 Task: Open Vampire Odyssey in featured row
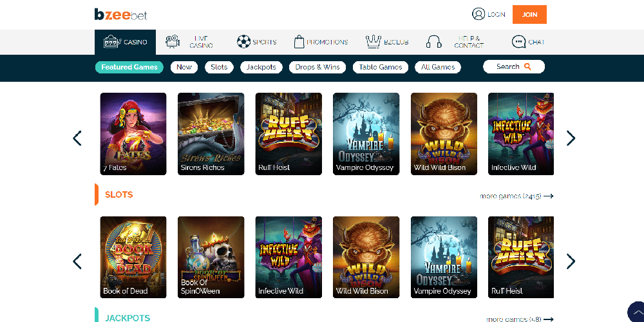coord(366,134)
